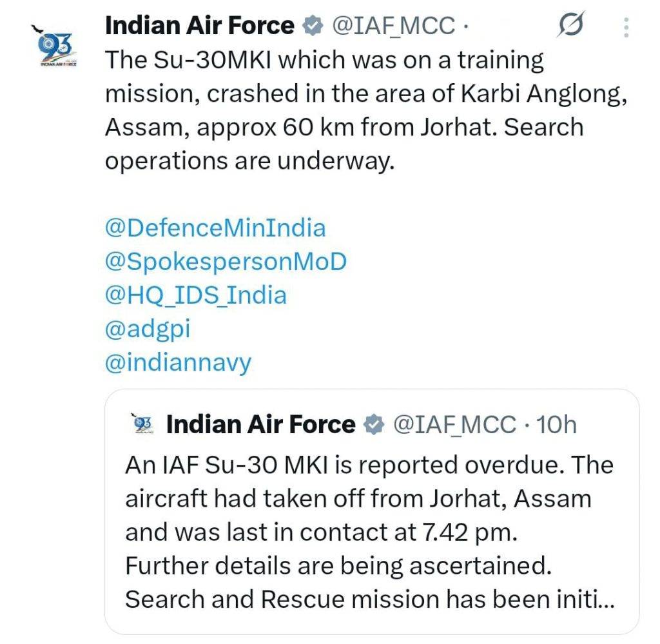Click the @IAF_MCC handle in the quoted tweet

tap(454, 424)
